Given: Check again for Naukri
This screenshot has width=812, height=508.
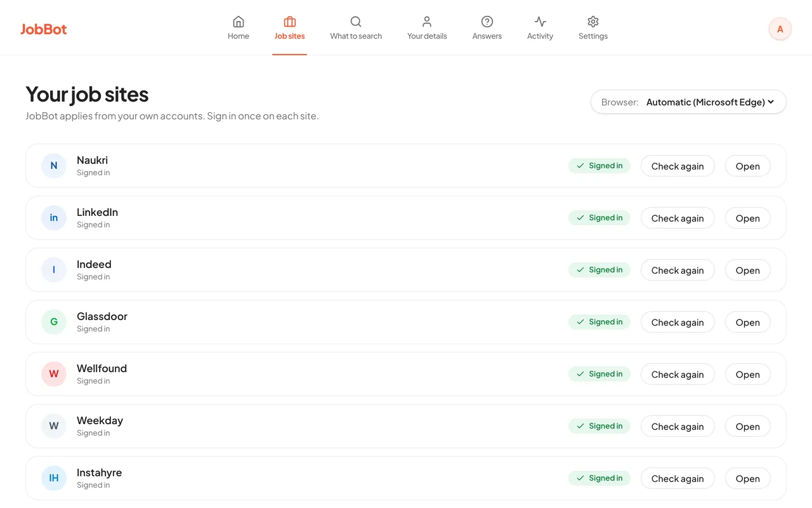Looking at the screenshot, I should (678, 166).
